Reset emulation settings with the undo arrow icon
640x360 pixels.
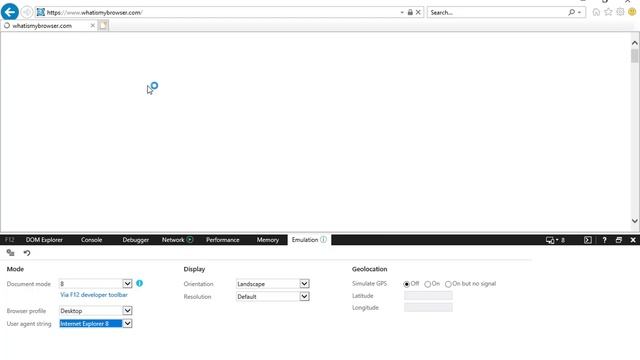(27, 253)
